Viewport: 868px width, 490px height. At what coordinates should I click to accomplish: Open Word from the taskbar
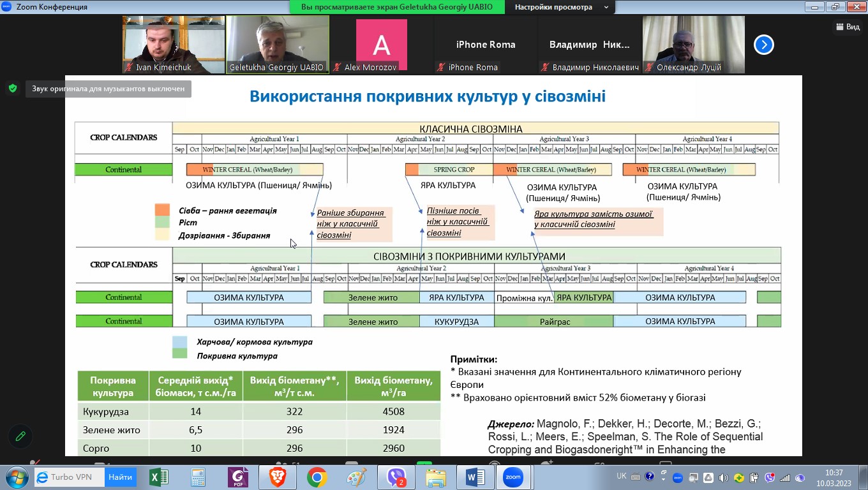pos(475,477)
